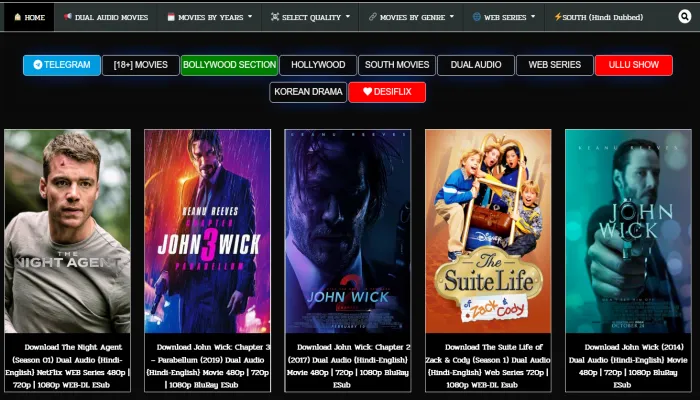Click lightning bolt icon before SOUTH

558,17
